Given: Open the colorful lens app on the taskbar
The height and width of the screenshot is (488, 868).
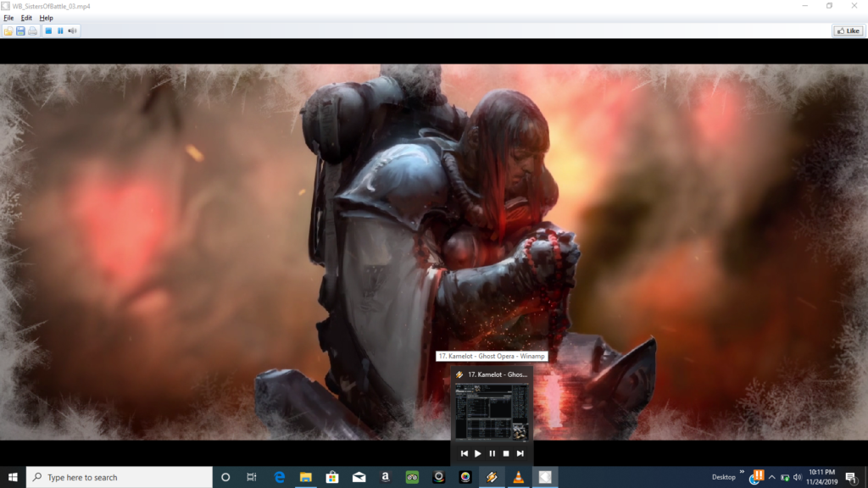Looking at the screenshot, I should click(465, 477).
